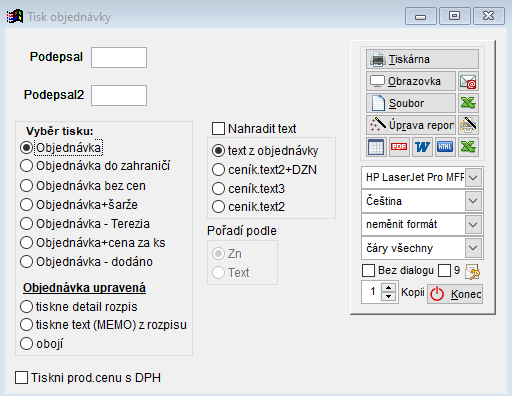Increase copies with up arrow
This screenshot has width=512, height=396.
coord(388,288)
